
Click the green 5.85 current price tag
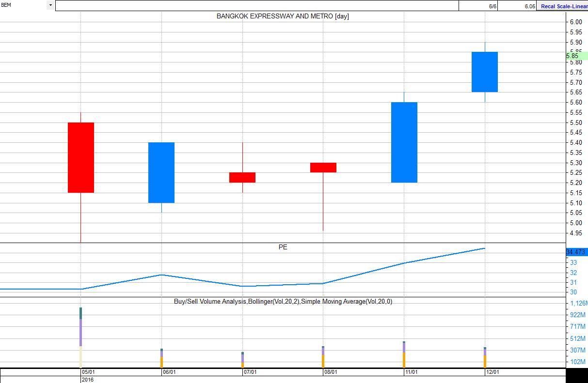(577, 56)
